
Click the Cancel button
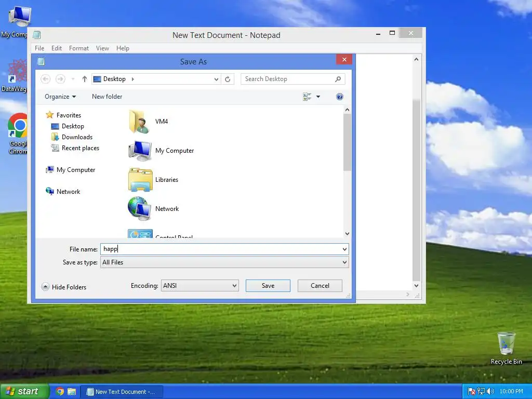point(320,286)
